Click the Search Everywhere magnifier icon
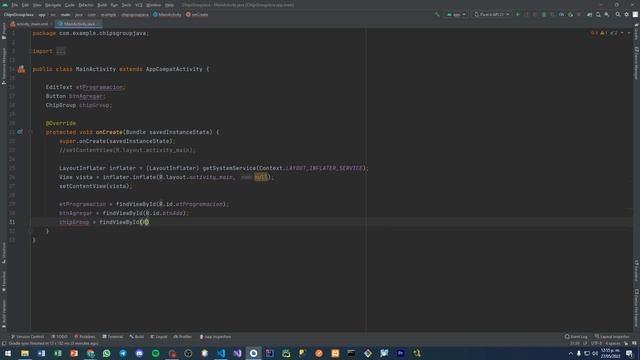The width and height of the screenshot is (640, 360). pyautogui.click(x=618, y=14)
